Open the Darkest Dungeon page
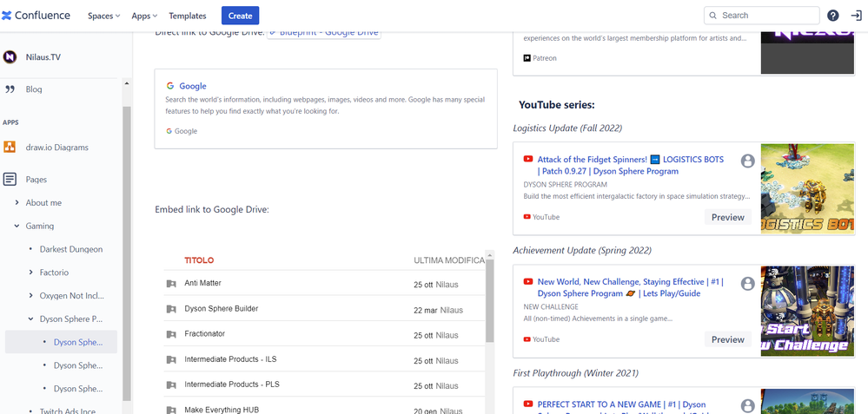The image size is (868, 414). (71, 249)
